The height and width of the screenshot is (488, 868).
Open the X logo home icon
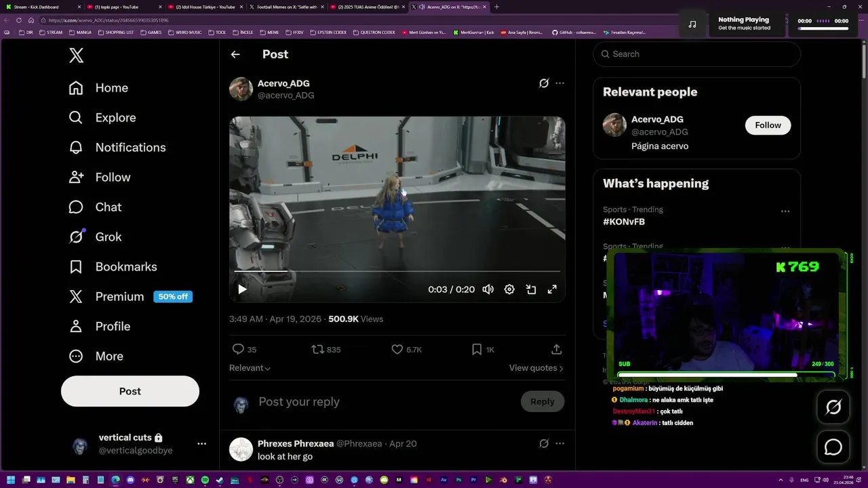pyautogui.click(x=77, y=56)
